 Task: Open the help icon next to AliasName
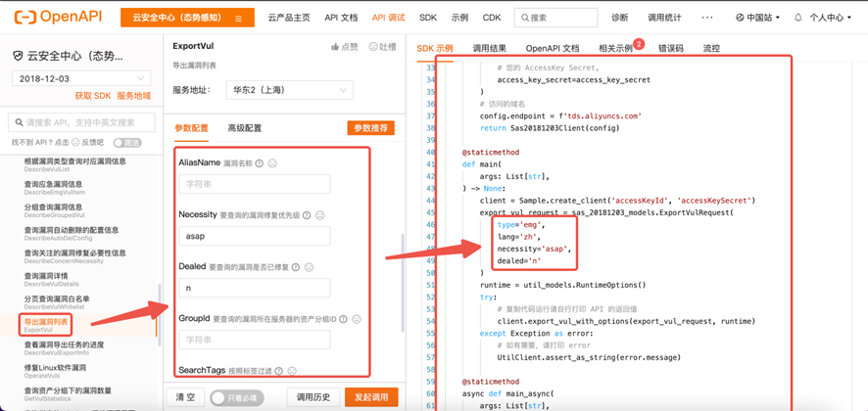click(259, 163)
